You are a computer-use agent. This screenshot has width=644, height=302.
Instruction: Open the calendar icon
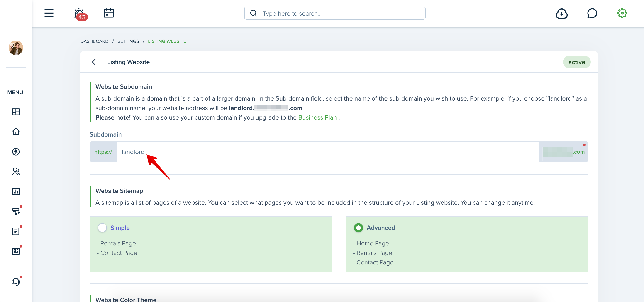coord(109,13)
